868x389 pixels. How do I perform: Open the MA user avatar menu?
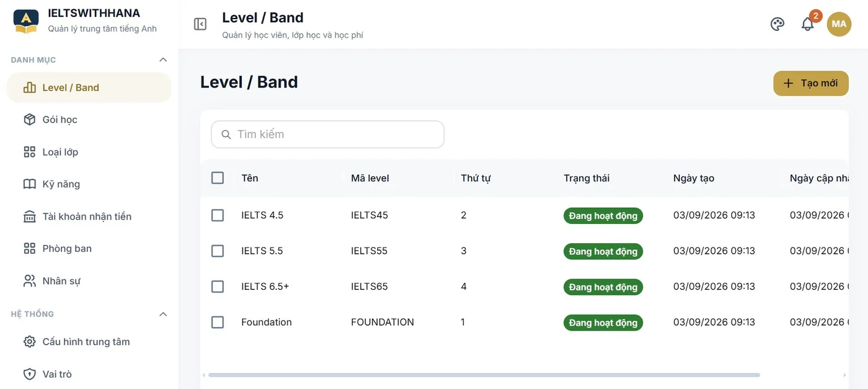839,24
